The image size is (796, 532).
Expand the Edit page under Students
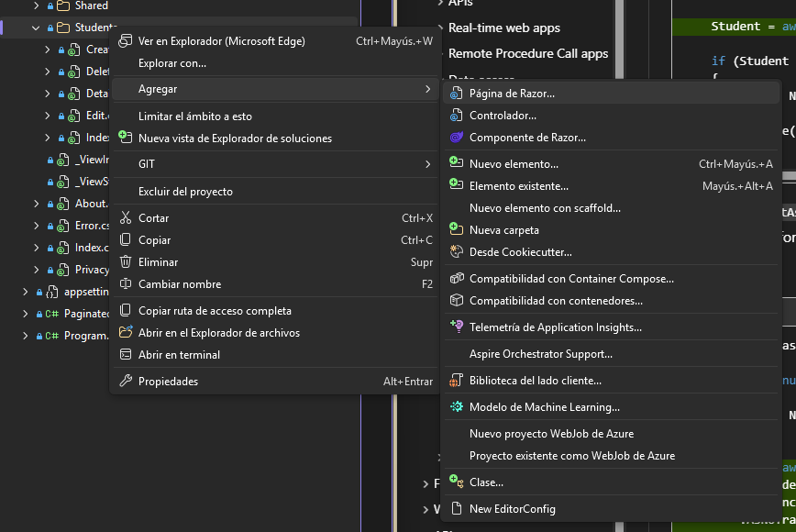point(47,116)
